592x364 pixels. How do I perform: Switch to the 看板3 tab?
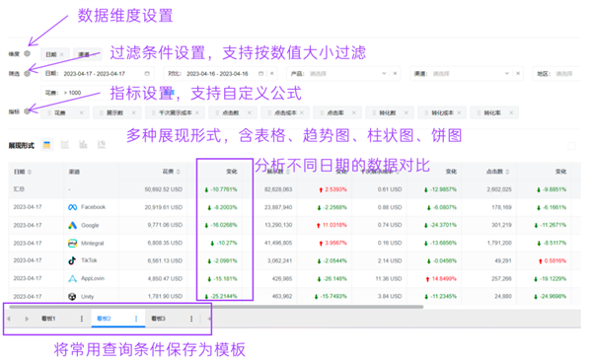(158, 319)
